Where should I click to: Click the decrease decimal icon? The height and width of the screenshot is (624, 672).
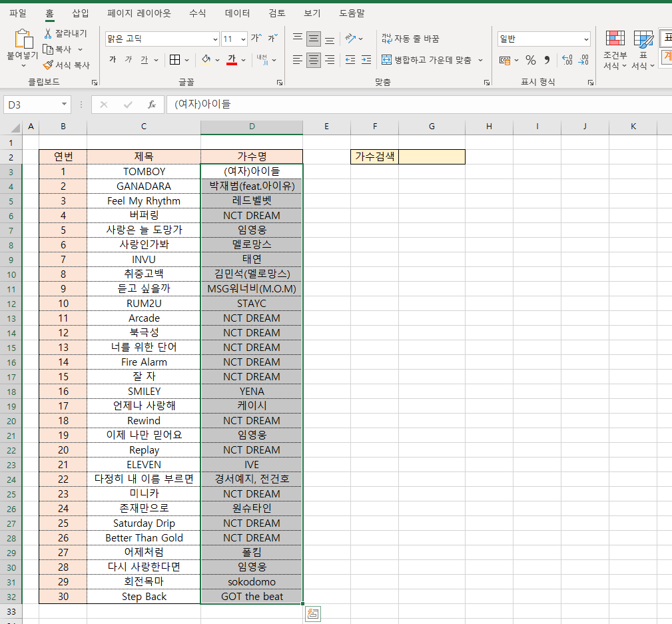(x=583, y=60)
